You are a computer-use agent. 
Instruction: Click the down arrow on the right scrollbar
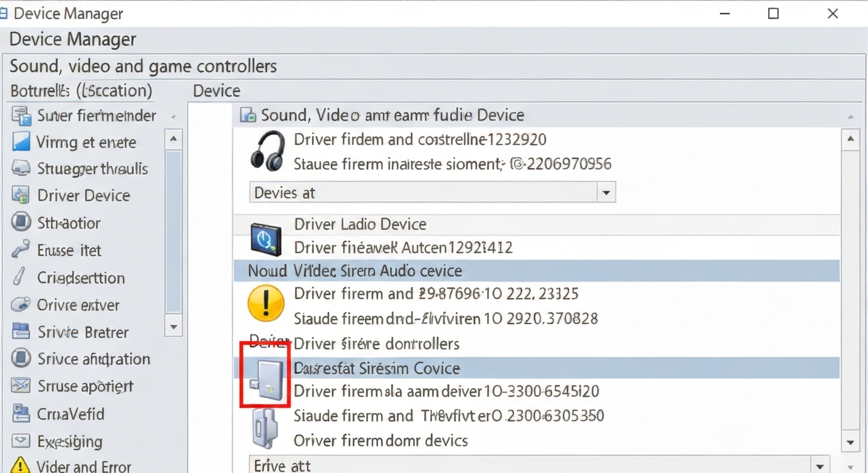(852, 442)
